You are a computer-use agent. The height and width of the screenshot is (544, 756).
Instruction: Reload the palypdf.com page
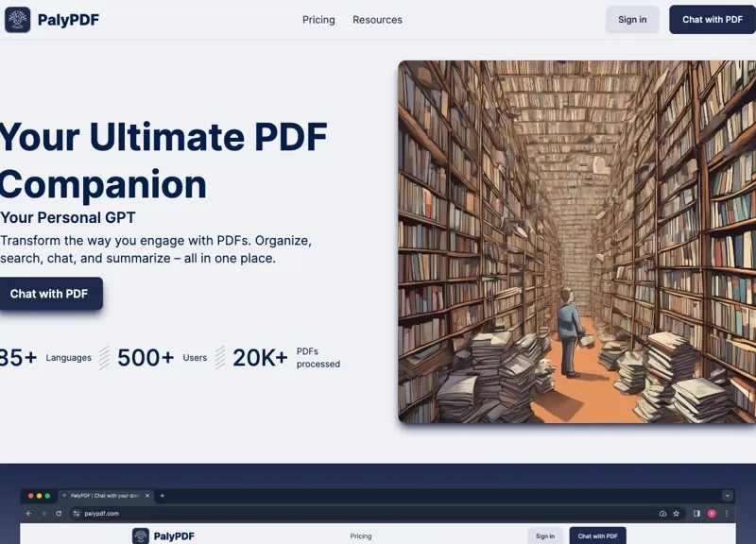click(x=60, y=514)
